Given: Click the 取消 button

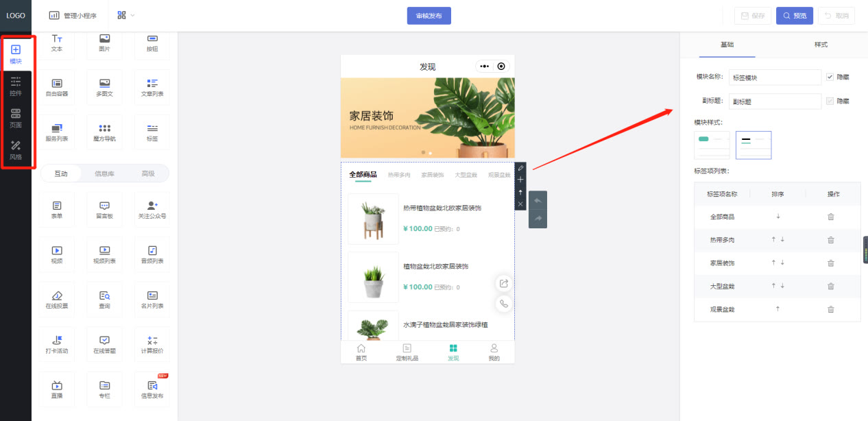Looking at the screenshot, I should point(836,16).
